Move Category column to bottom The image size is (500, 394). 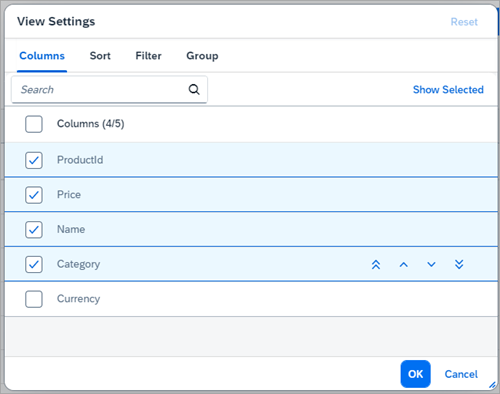[459, 265]
